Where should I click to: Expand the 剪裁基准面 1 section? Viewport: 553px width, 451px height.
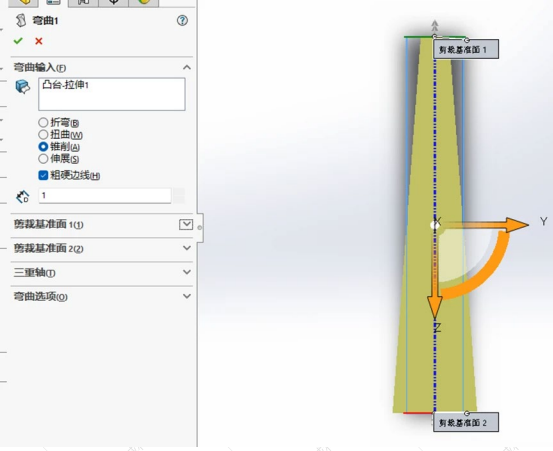coord(186,224)
